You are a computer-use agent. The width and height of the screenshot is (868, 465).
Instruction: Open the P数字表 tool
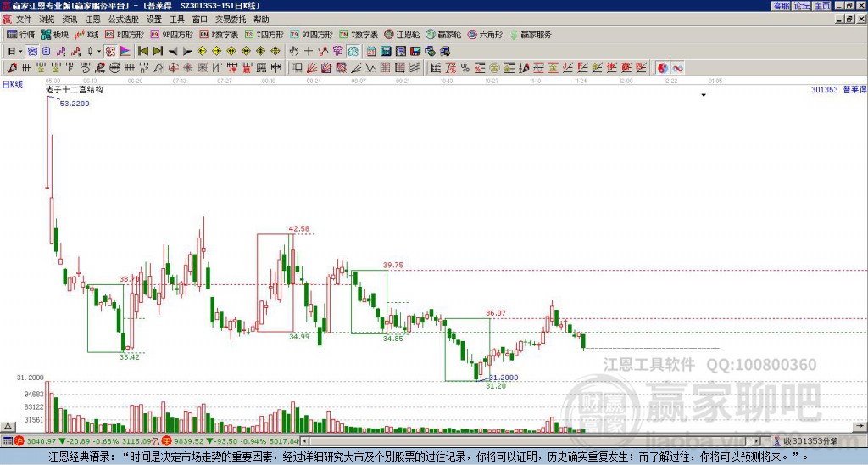click(219, 34)
